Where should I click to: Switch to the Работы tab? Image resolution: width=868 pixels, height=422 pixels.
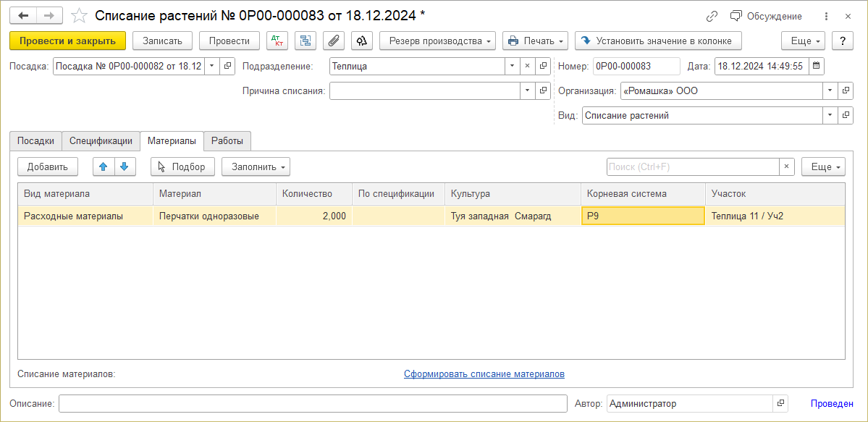pos(227,140)
